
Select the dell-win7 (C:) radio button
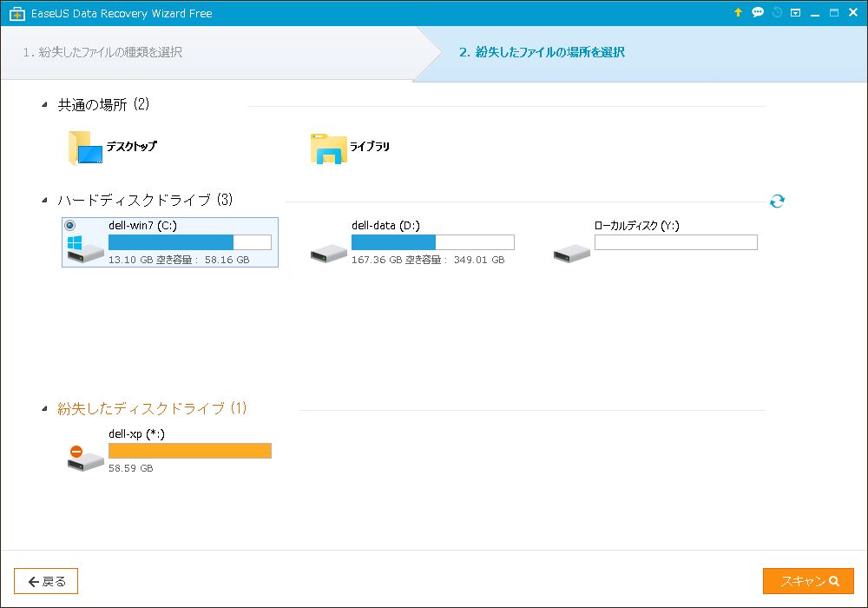(x=70, y=225)
